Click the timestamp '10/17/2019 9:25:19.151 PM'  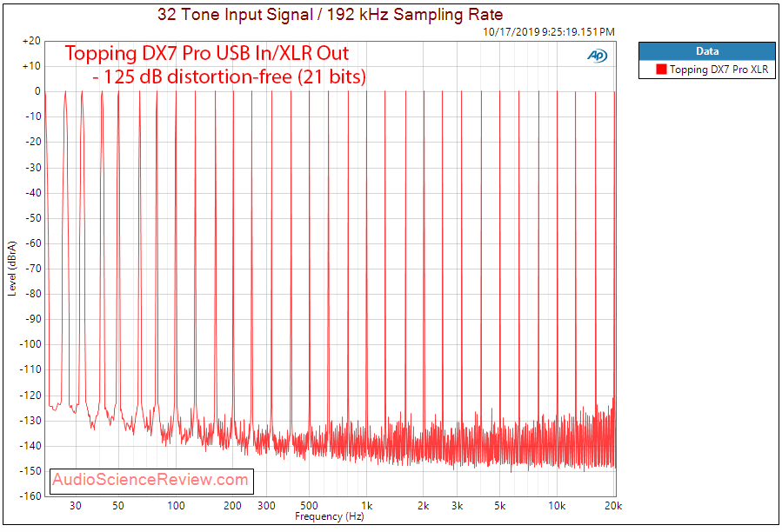[549, 32]
